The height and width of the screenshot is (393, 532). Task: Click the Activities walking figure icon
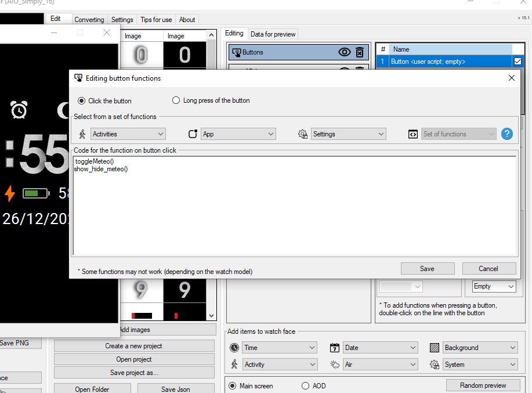82,134
